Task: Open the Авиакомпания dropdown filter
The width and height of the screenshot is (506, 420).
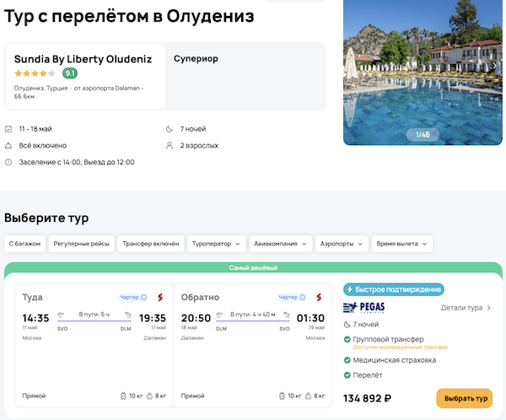Action: coord(280,244)
